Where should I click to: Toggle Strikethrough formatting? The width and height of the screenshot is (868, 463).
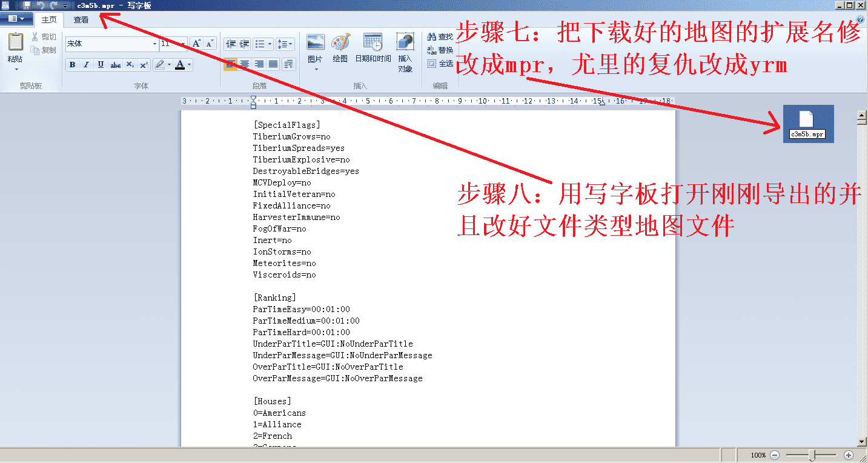(x=115, y=64)
